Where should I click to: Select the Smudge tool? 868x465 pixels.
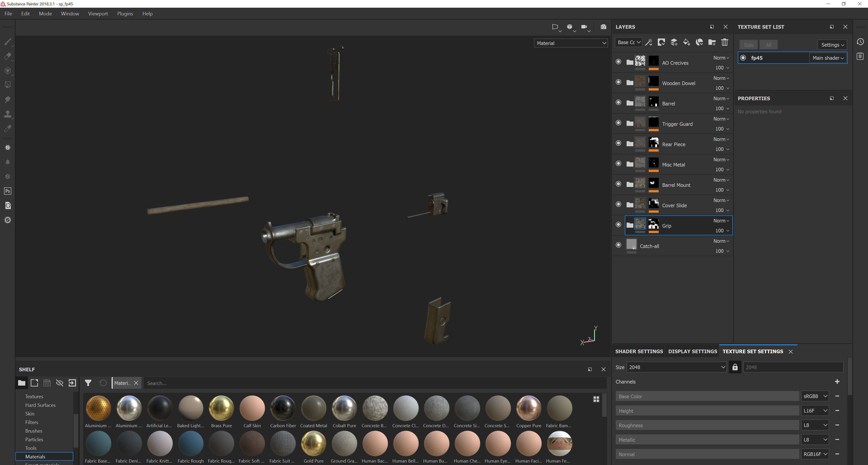tap(7, 100)
